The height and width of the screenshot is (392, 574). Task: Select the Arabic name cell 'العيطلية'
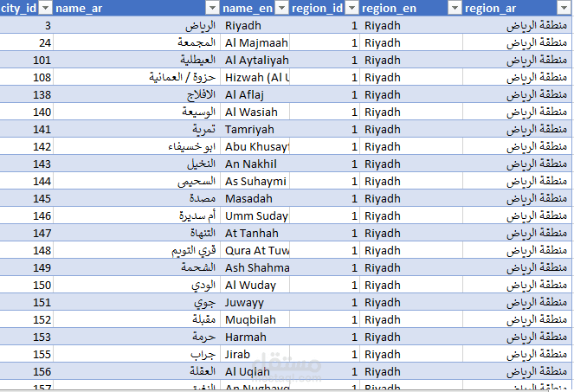click(x=137, y=60)
